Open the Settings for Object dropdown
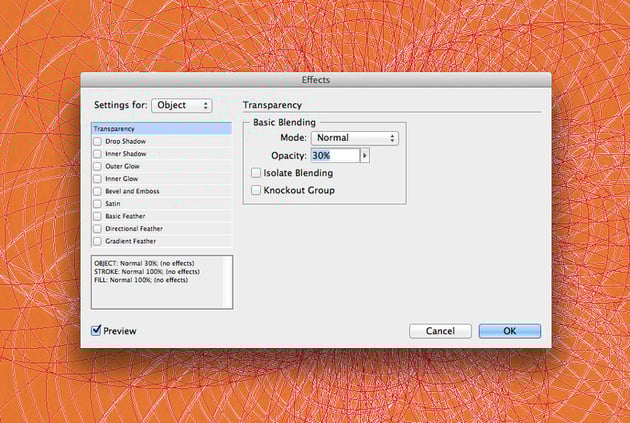 pyautogui.click(x=182, y=105)
